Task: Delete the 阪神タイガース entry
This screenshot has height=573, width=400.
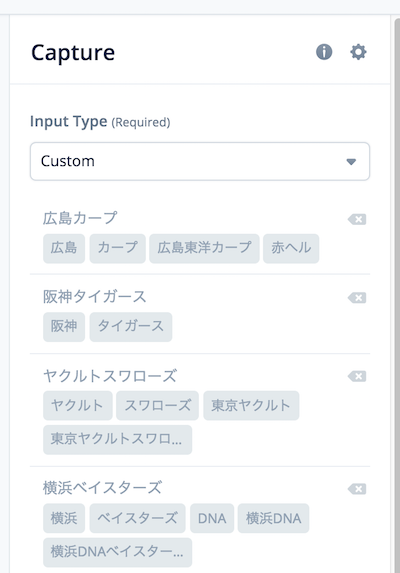Action: [x=357, y=298]
